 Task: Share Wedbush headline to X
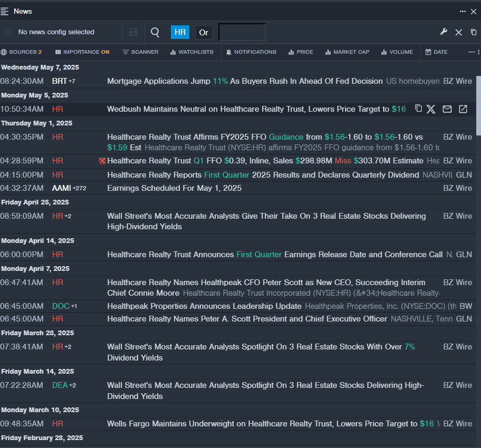431,109
